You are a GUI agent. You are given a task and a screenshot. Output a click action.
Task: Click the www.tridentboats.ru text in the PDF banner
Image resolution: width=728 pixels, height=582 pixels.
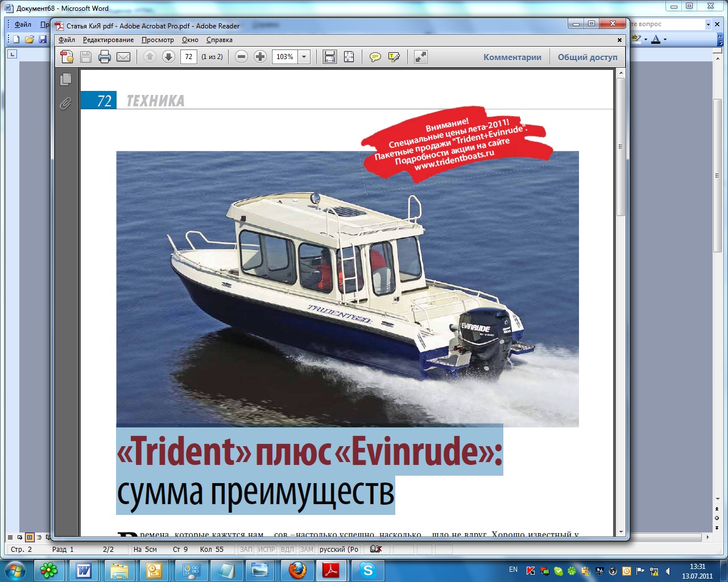coord(453,160)
